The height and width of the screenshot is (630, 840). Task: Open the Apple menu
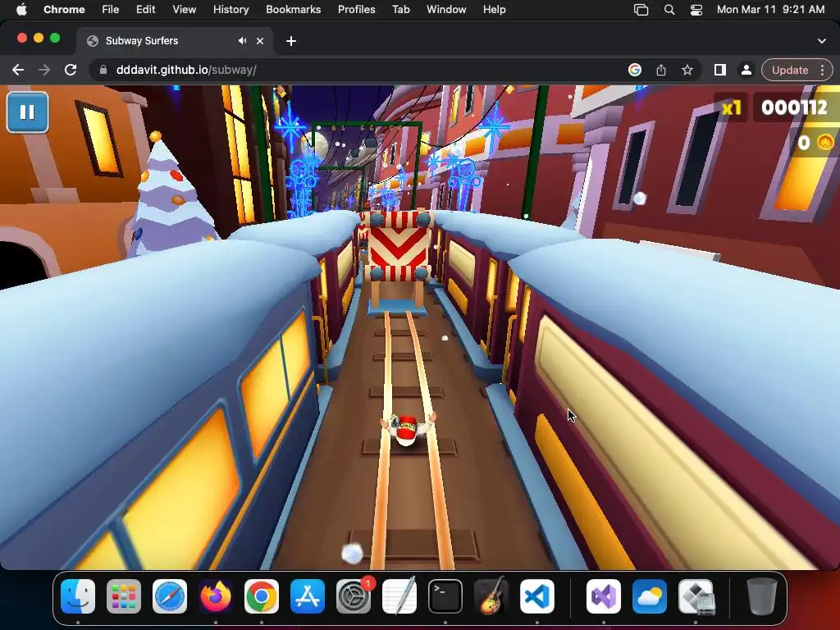click(x=21, y=9)
